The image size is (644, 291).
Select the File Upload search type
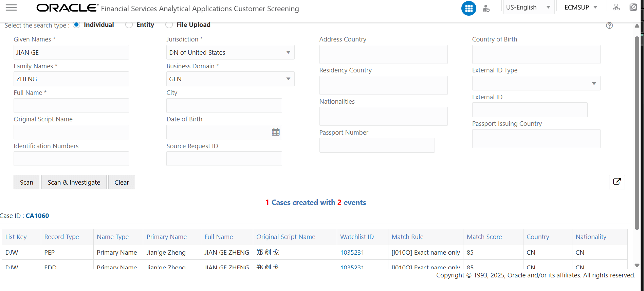click(169, 25)
